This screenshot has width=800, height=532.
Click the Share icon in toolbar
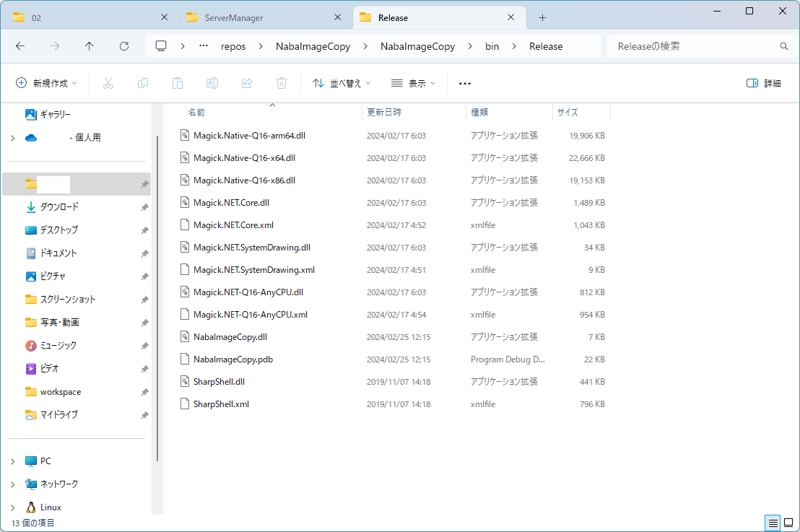[247, 83]
